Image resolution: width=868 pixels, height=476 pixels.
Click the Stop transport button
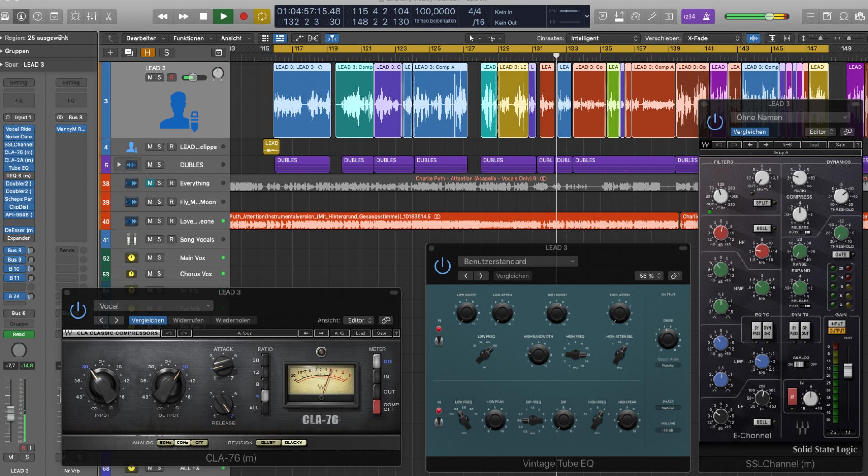[203, 16]
